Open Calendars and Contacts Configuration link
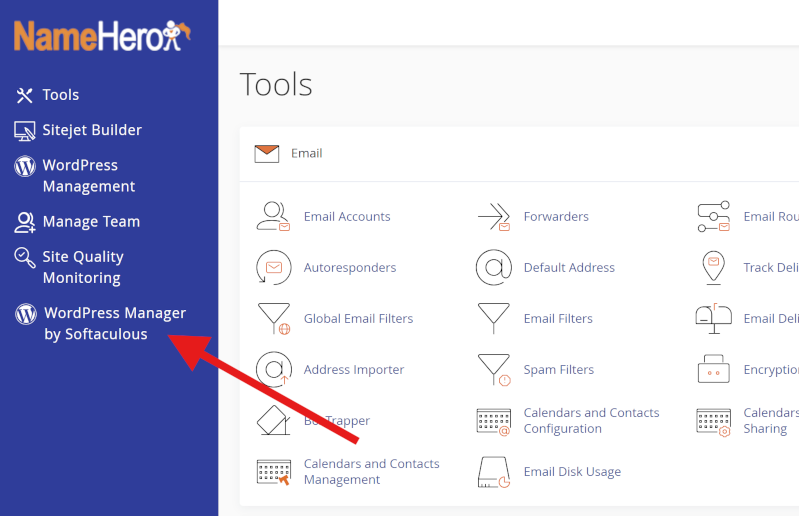The width and height of the screenshot is (799, 516). tap(591, 420)
